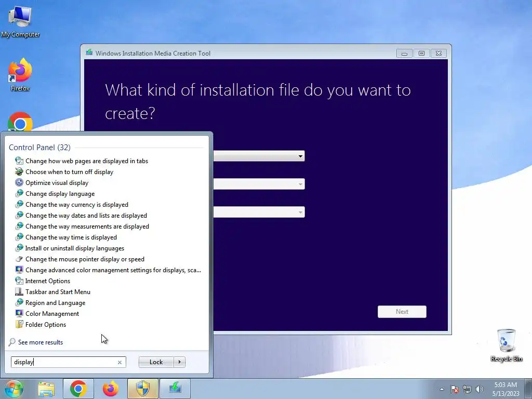Click See more results link

tap(41, 342)
